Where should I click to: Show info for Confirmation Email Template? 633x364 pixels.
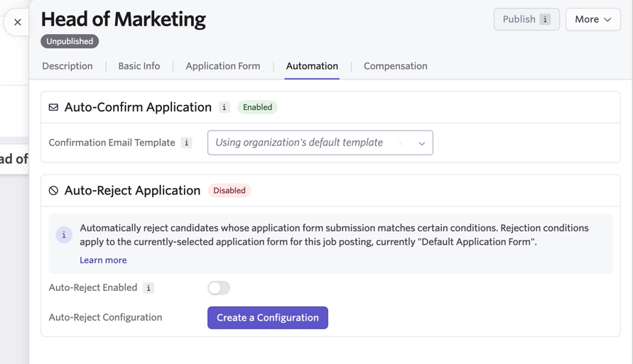coord(186,143)
